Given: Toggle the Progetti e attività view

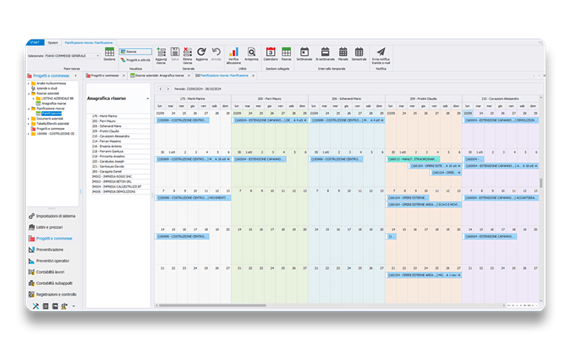Looking at the screenshot, I should (x=135, y=60).
